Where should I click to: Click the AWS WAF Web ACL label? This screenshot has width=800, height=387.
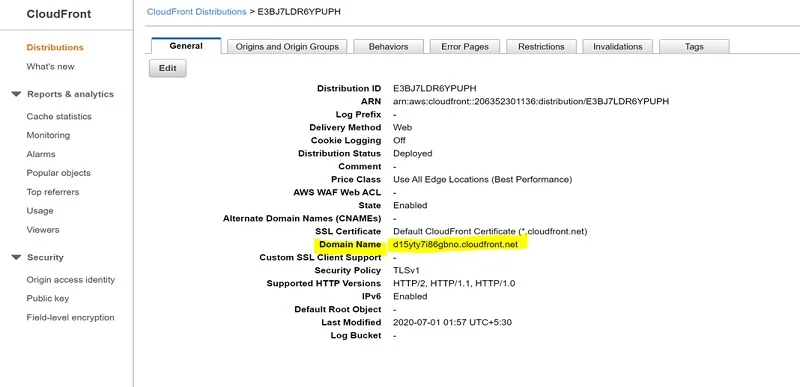coord(337,193)
